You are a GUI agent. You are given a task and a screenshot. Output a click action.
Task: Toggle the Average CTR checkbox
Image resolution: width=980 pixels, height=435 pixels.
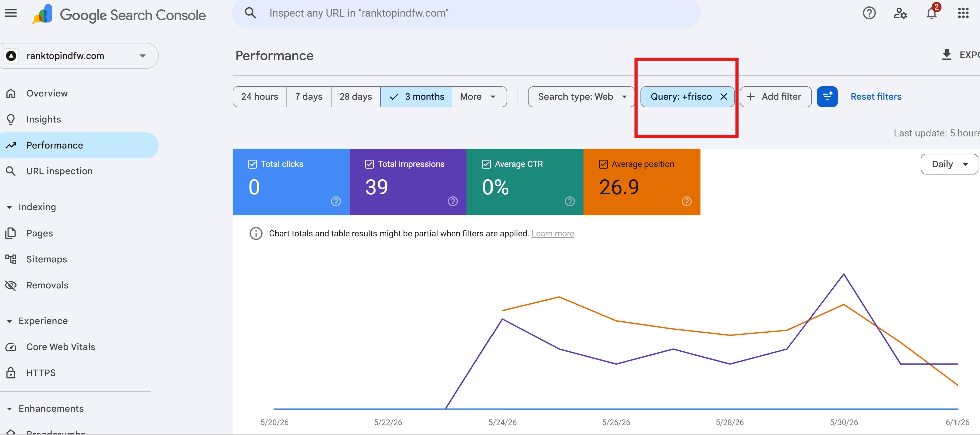pos(486,164)
